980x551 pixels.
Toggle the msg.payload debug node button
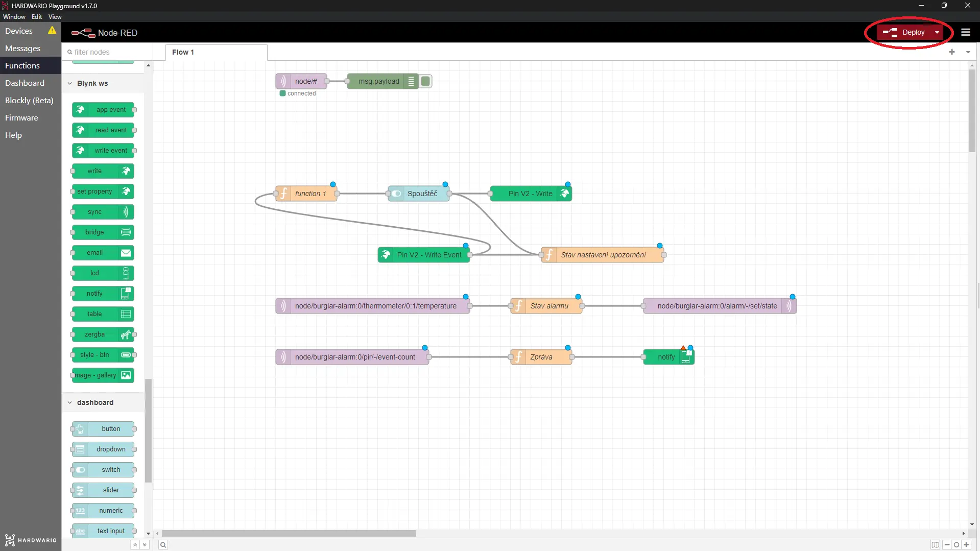(425, 81)
